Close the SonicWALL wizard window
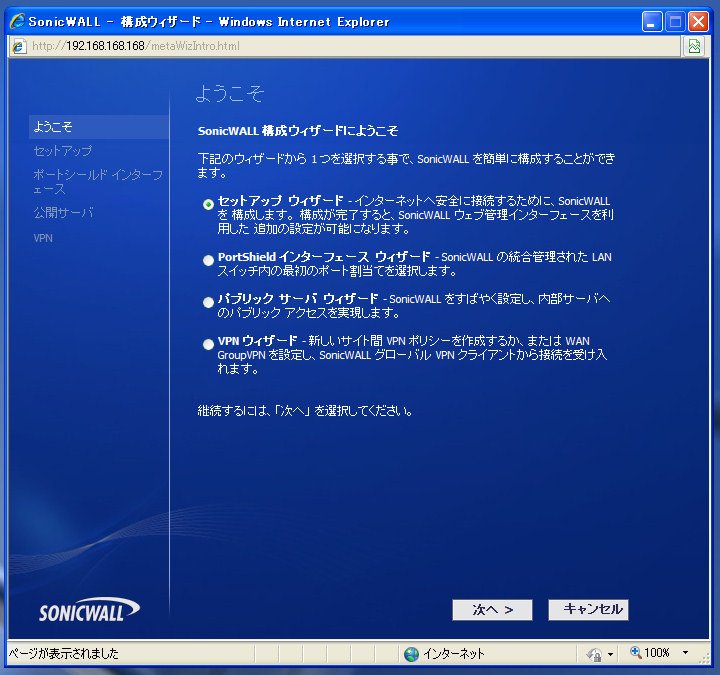The image size is (720, 675). pyautogui.click(x=698, y=22)
